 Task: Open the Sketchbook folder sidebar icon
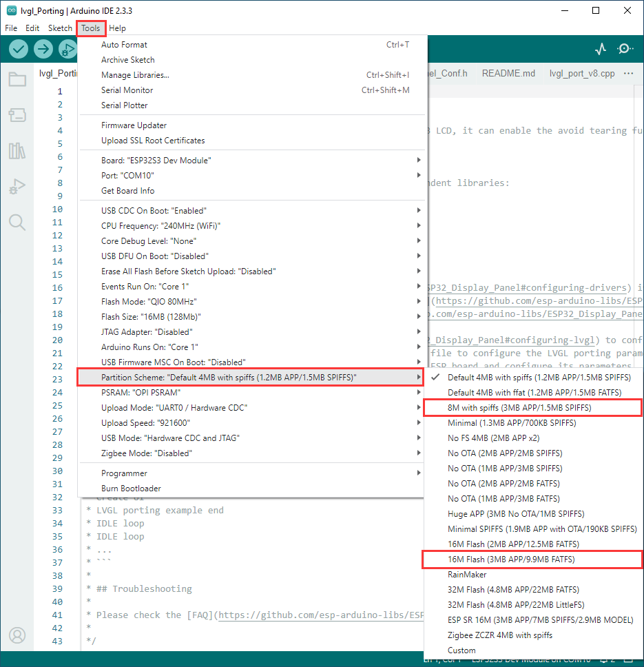17,79
